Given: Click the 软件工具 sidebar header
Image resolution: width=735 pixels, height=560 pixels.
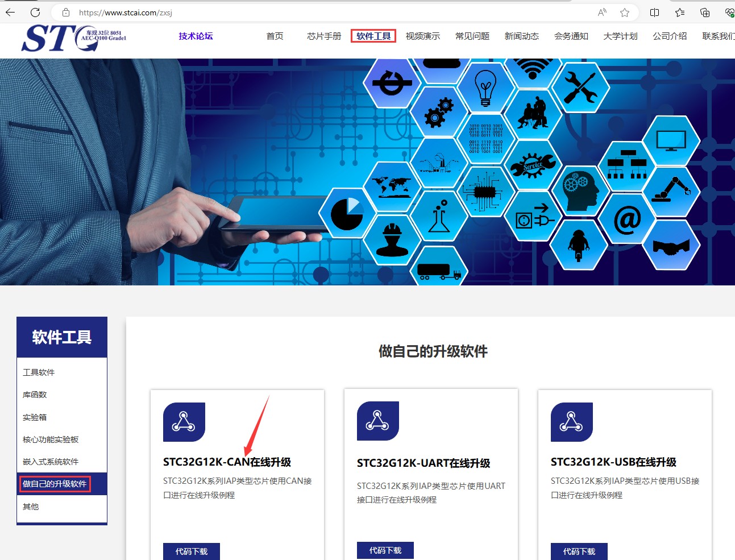Looking at the screenshot, I should coord(62,337).
